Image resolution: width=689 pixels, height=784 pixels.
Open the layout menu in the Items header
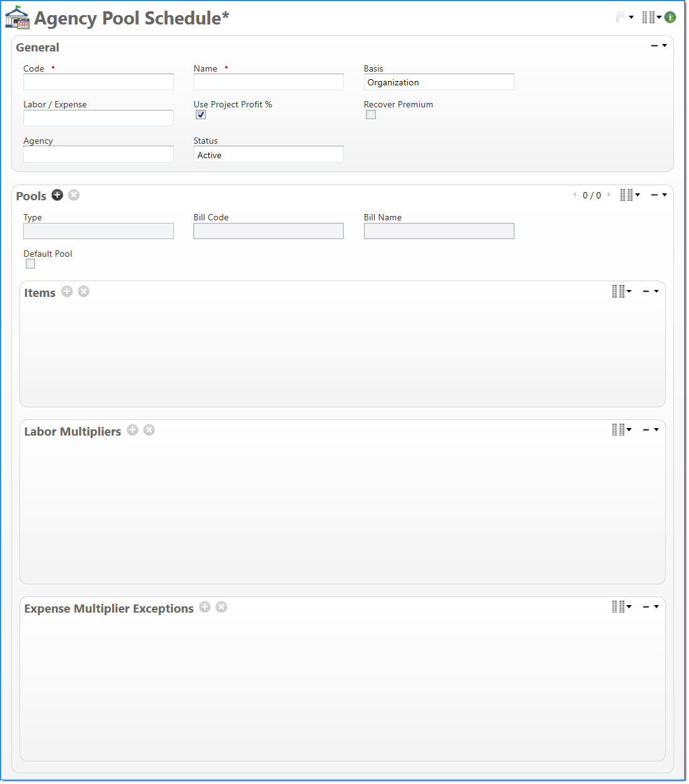pyautogui.click(x=621, y=291)
